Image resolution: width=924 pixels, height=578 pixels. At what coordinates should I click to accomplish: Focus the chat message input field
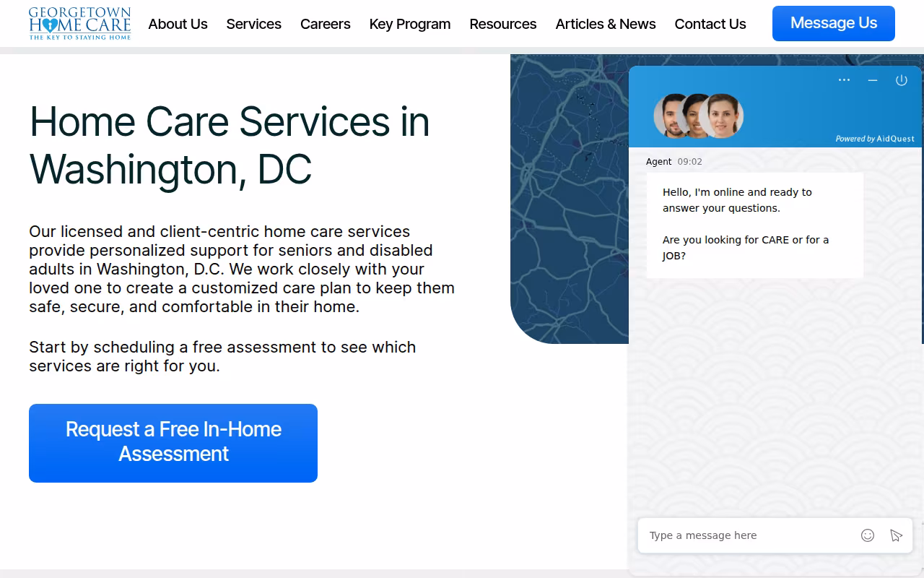click(x=748, y=535)
